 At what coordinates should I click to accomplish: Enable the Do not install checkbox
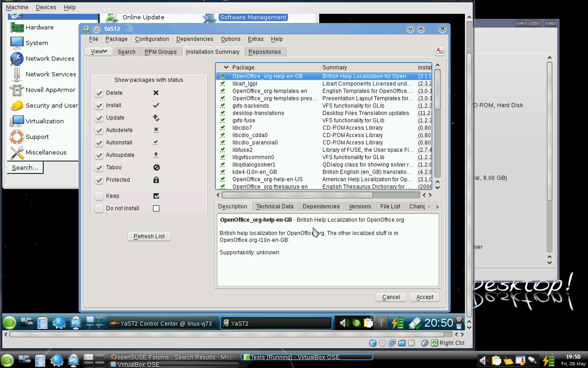pos(99,208)
